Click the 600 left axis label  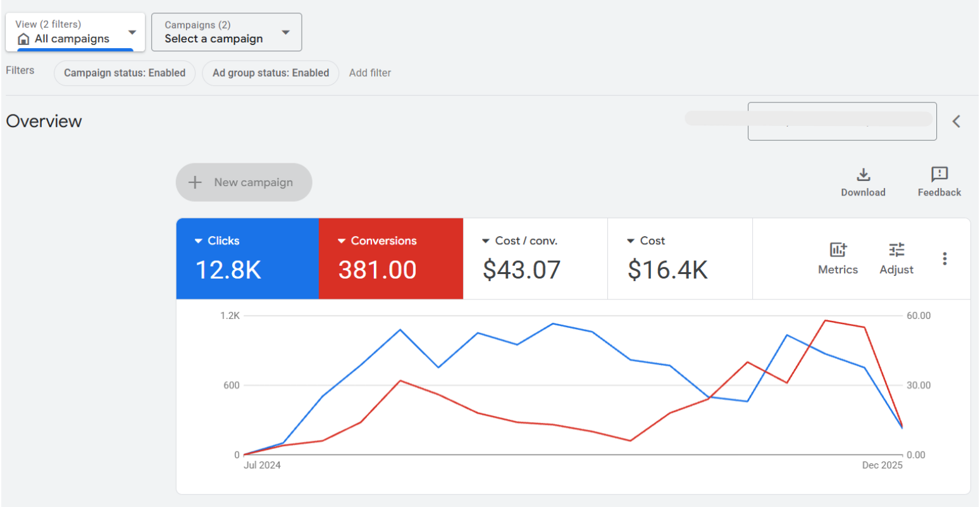232,385
